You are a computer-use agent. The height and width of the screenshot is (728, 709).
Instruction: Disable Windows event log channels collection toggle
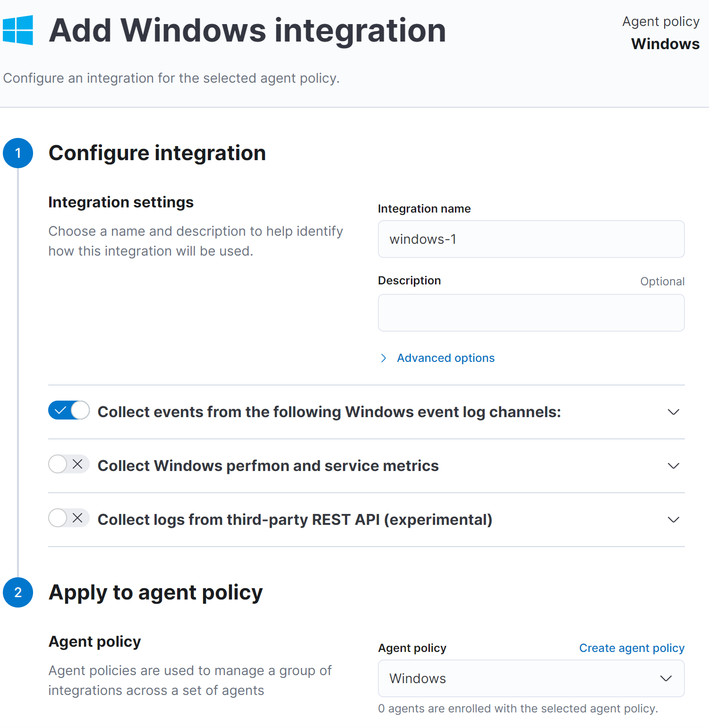(69, 411)
